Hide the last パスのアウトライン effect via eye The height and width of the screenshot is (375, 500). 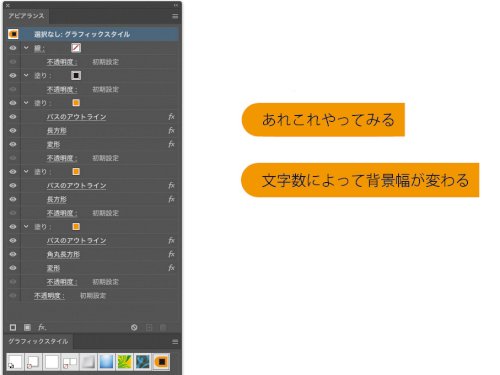(13, 240)
